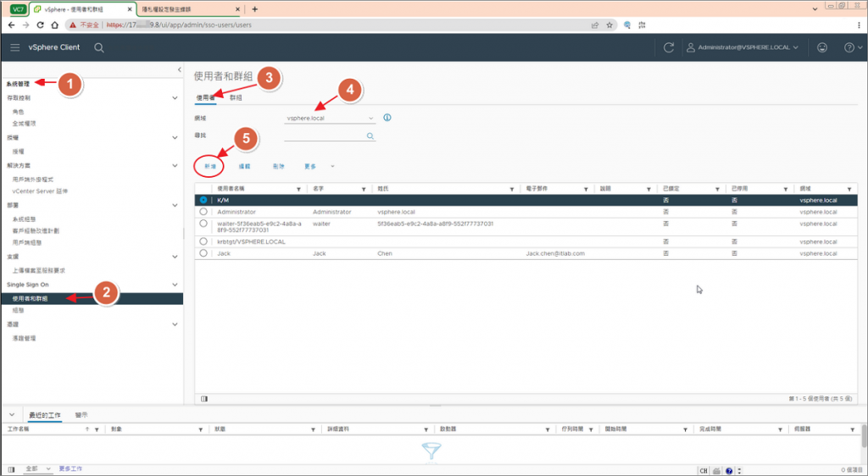Filter the 對象 tasks column

tap(201, 429)
